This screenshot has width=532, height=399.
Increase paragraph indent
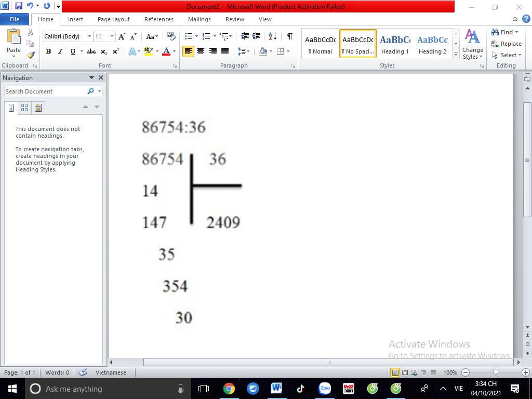point(257,36)
